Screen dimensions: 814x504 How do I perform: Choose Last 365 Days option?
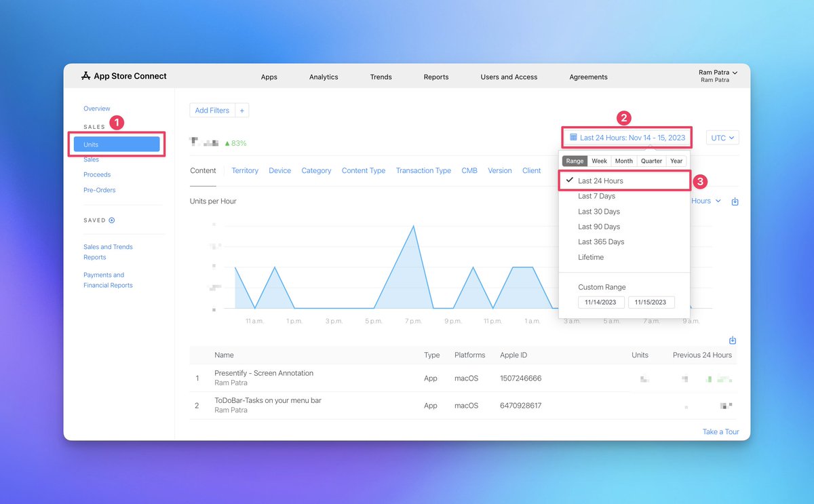tap(601, 242)
